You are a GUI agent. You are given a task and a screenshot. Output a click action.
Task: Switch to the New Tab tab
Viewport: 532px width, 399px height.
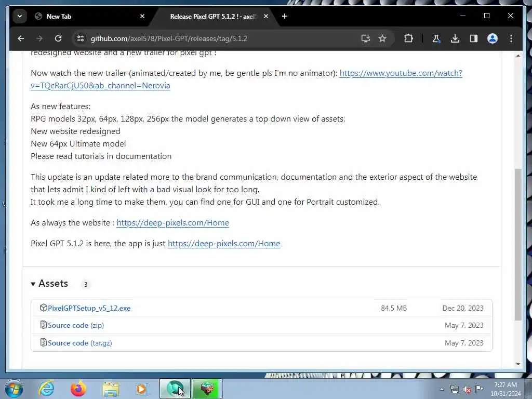tap(88, 16)
